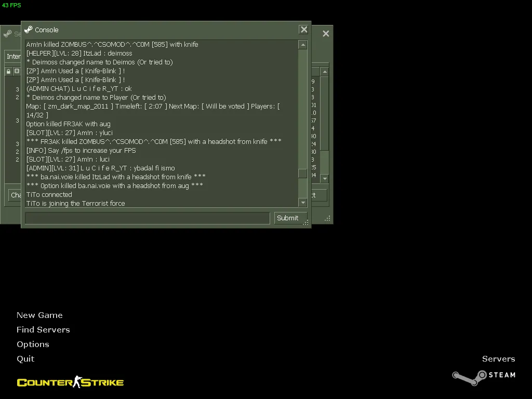
Task: Click '[ADMIN][LVL: 31] ... ybadal fi ismo' line
Action: pos(100,168)
